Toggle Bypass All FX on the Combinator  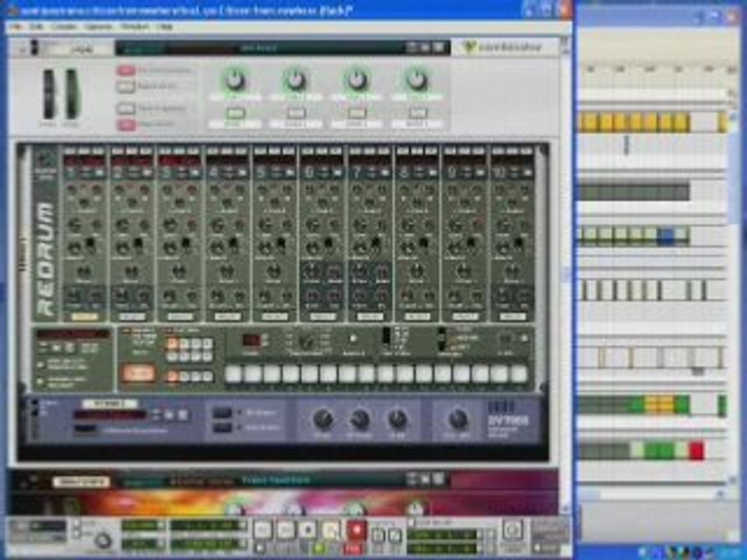coord(126,86)
